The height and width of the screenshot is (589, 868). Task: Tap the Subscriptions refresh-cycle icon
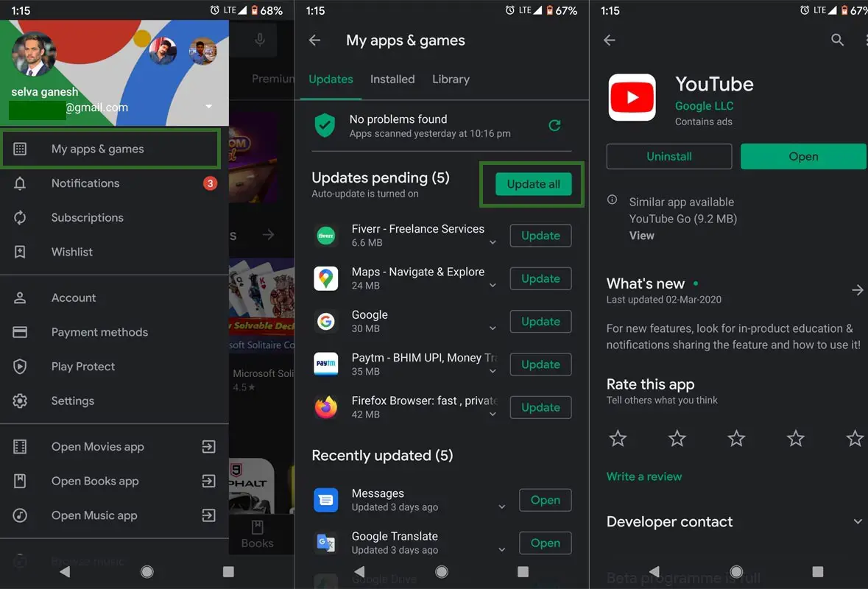click(x=20, y=217)
